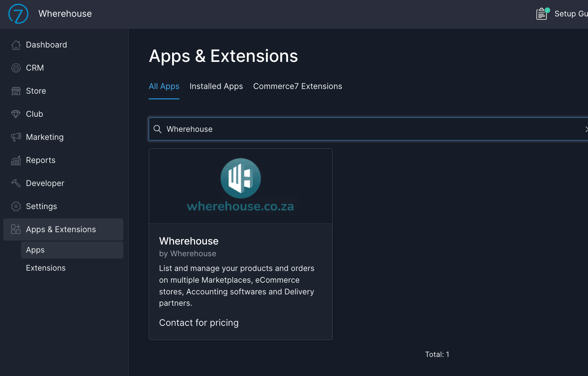Open the Setup Guide clipboard icon
588x376 pixels.
pyautogui.click(x=542, y=14)
